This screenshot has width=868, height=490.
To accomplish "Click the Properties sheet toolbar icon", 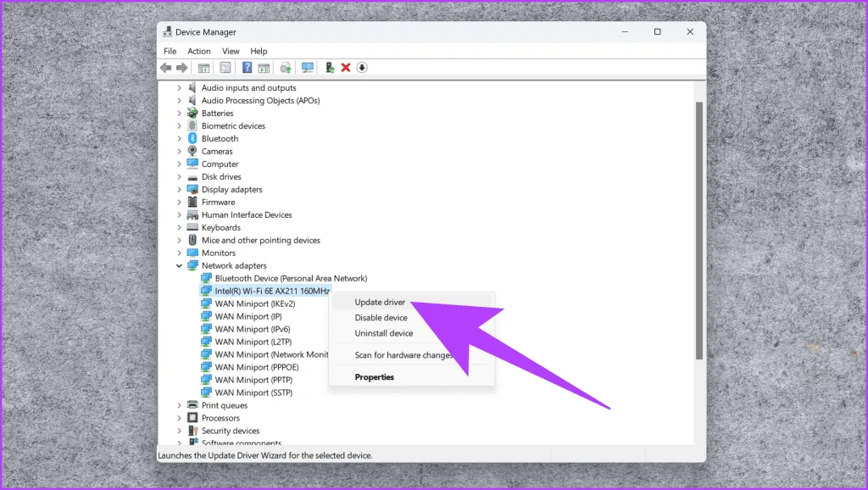I will [x=225, y=68].
